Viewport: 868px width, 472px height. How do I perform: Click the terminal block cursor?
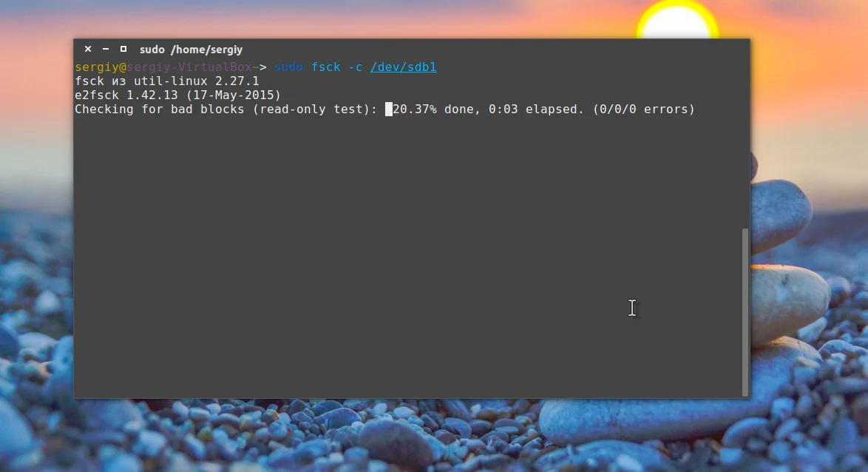click(x=389, y=109)
